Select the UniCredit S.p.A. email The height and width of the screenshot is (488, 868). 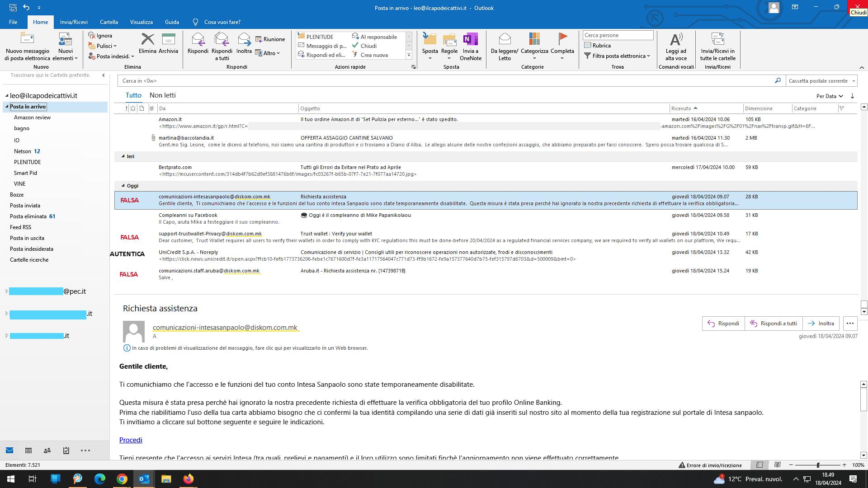coord(486,255)
